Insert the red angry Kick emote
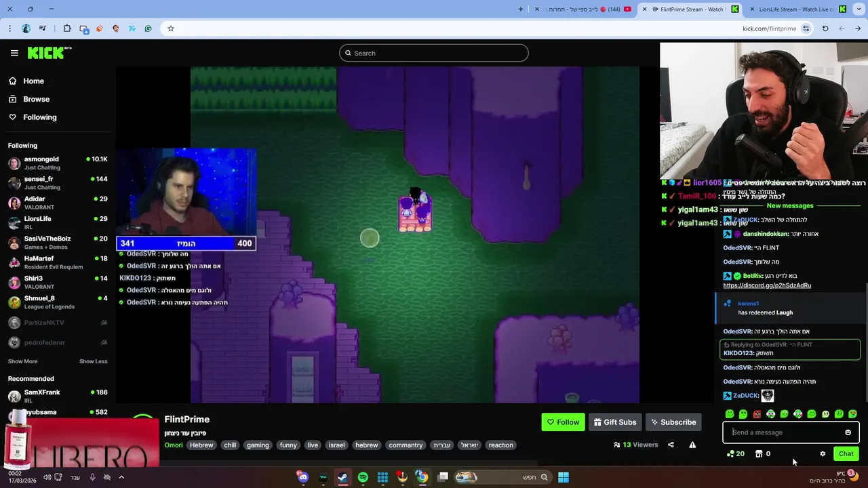The height and width of the screenshot is (488, 868). (x=757, y=414)
